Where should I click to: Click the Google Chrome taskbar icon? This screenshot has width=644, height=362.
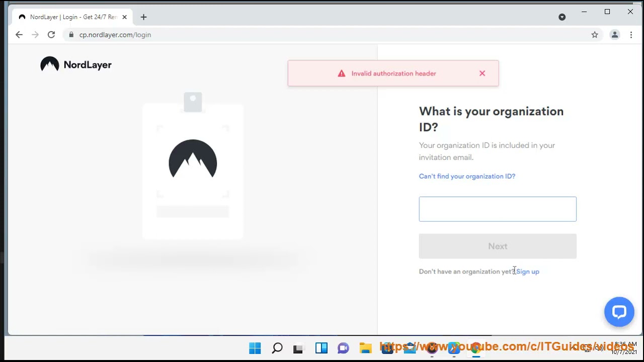click(x=476, y=348)
